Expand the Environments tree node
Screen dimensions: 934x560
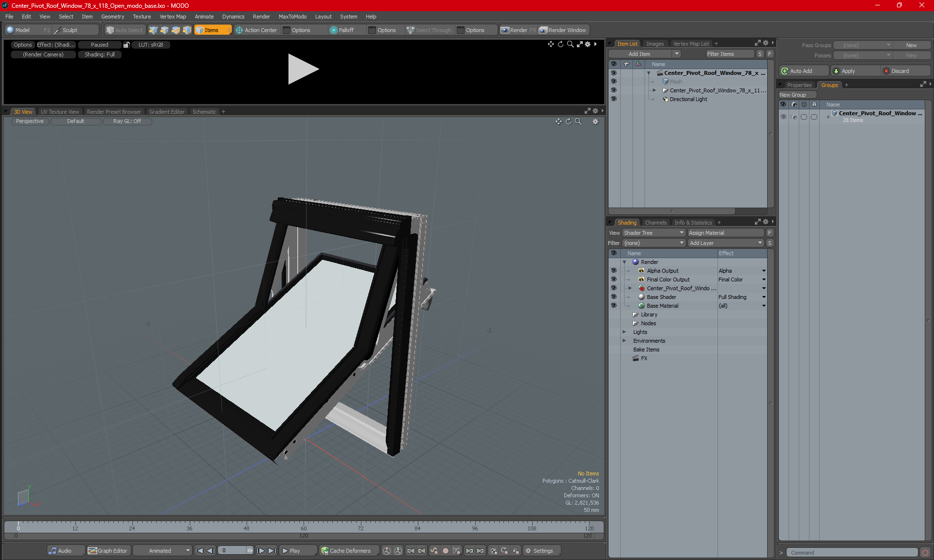(x=625, y=341)
